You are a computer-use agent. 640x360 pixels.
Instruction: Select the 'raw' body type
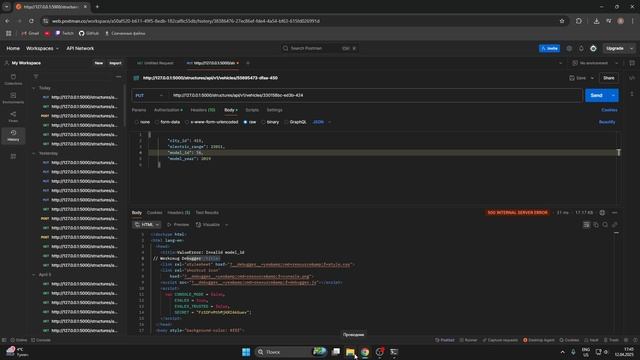pyautogui.click(x=249, y=122)
